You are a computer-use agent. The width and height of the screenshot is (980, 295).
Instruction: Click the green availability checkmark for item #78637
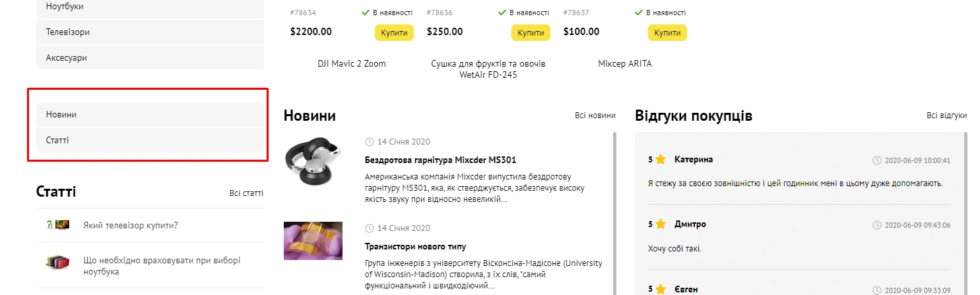pyautogui.click(x=639, y=13)
